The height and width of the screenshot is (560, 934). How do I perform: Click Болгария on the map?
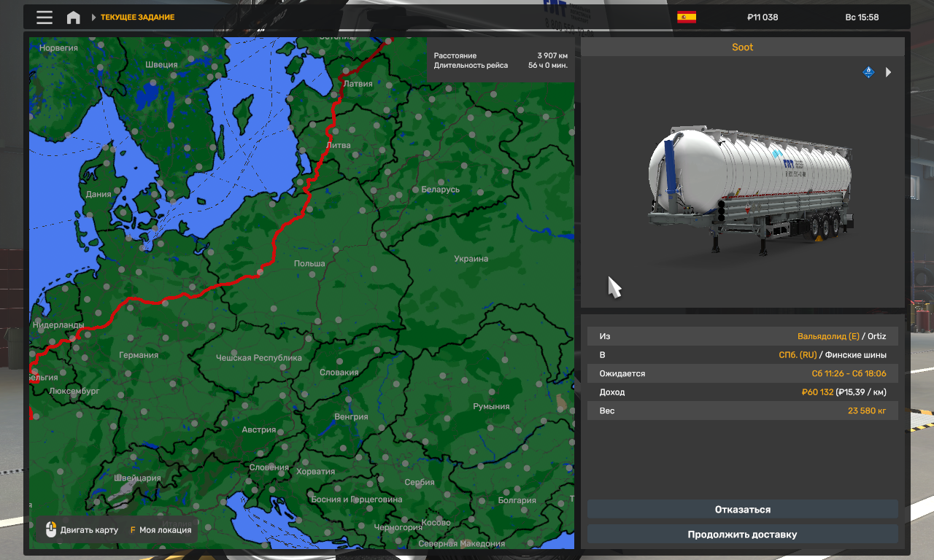(x=517, y=501)
